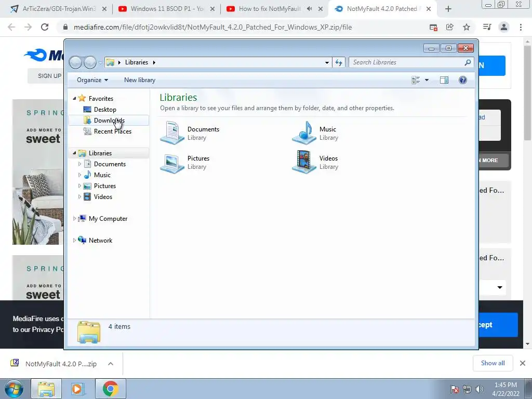
Task: Toggle the preview pane icon
Action: [x=444, y=80]
